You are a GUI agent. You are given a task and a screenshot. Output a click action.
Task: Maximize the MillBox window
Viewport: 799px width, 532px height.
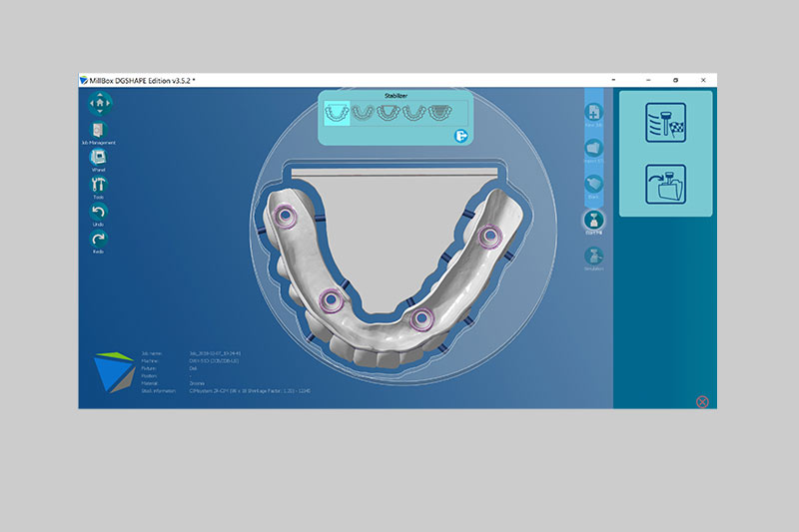676,80
